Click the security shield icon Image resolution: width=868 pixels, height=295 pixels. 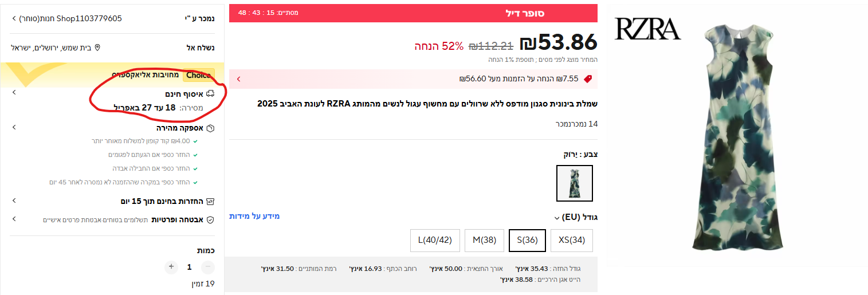[210, 219]
